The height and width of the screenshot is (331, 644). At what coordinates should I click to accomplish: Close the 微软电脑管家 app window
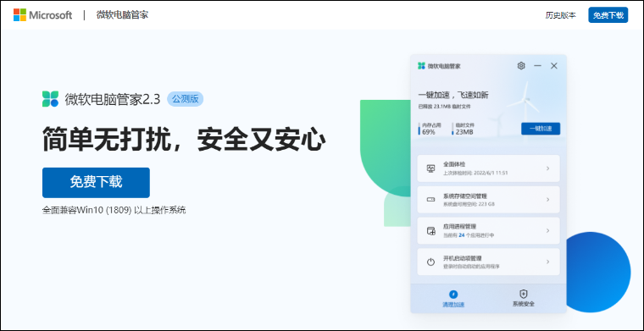coord(553,66)
